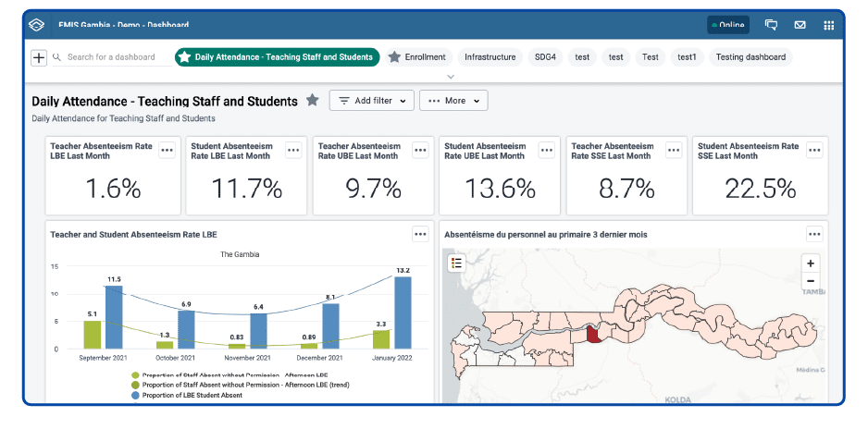Switch to the Enrollment dashboard
This screenshot has width=868, height=429.
(x=418, y=57)
